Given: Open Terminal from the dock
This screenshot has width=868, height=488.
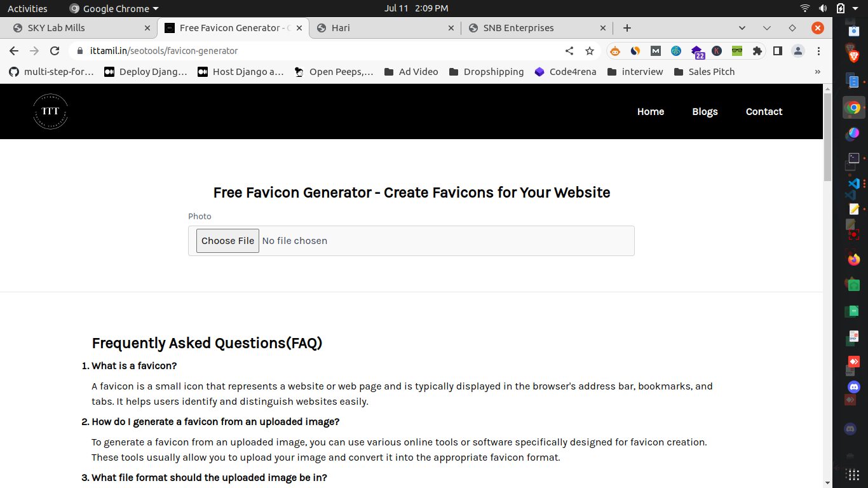Looking at the screenshot, I should (853, 158).
